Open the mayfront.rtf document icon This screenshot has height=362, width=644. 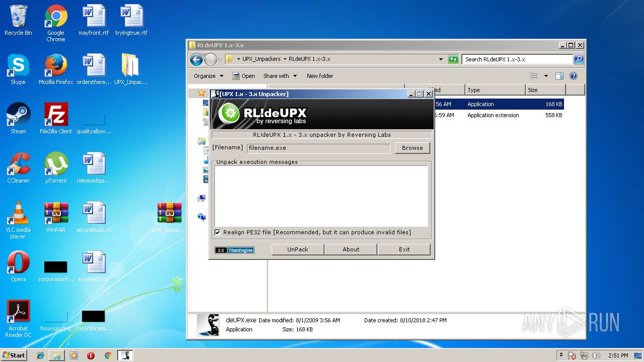coord(94,20)
